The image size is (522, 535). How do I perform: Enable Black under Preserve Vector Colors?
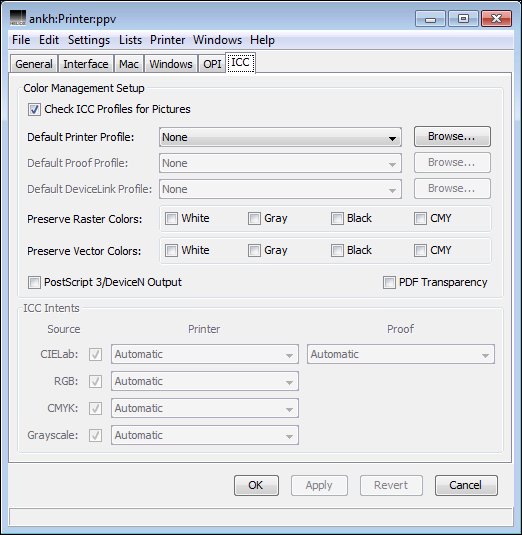click(337, 250)
